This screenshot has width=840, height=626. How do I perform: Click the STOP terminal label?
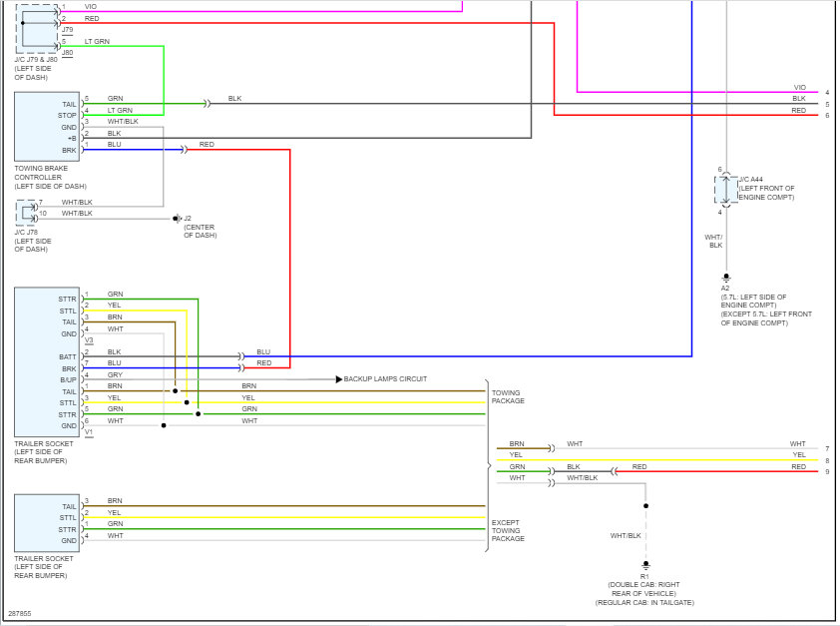(x=67, y=116)
